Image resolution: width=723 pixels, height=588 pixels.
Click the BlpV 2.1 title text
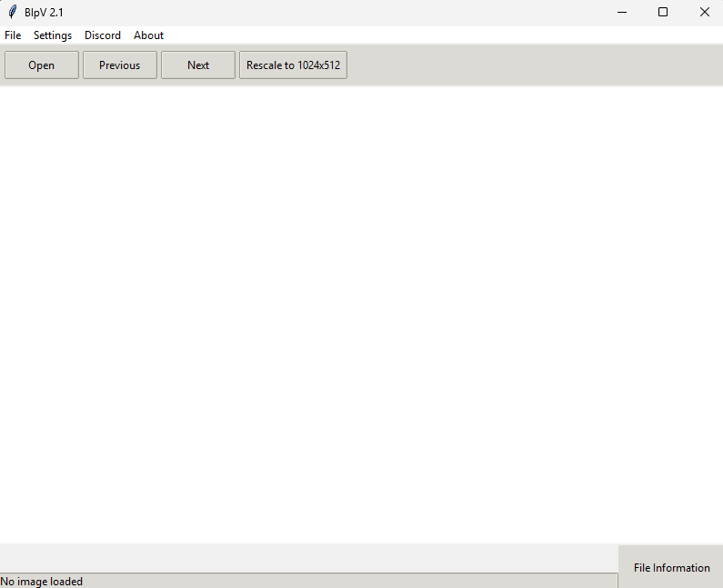click(x=44, y=12)
